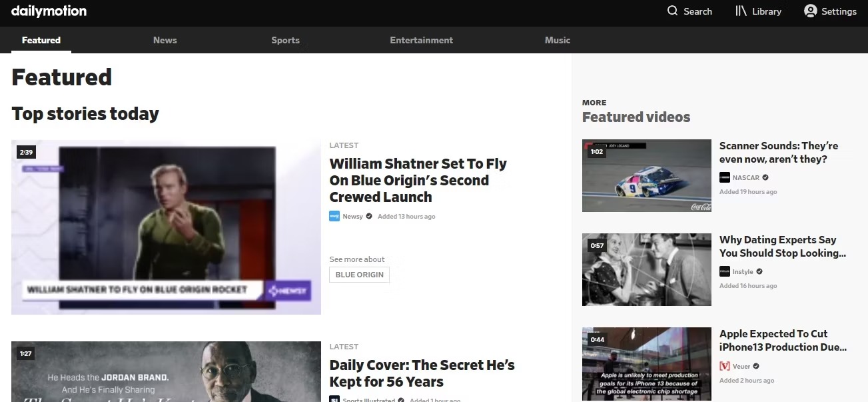Click the 0:44 duration badge
Image resolution: width=868 pixels, height=402 pixels.
[x=597, y=340]
